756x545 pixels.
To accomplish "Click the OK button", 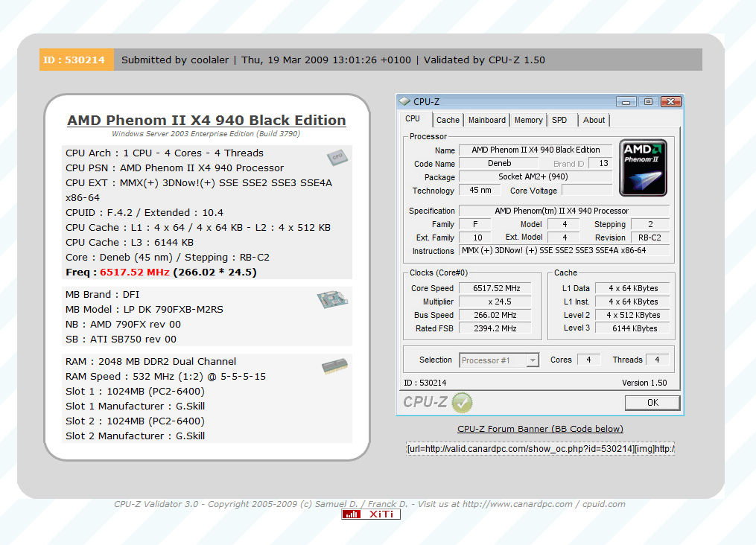I will (652, 402).
